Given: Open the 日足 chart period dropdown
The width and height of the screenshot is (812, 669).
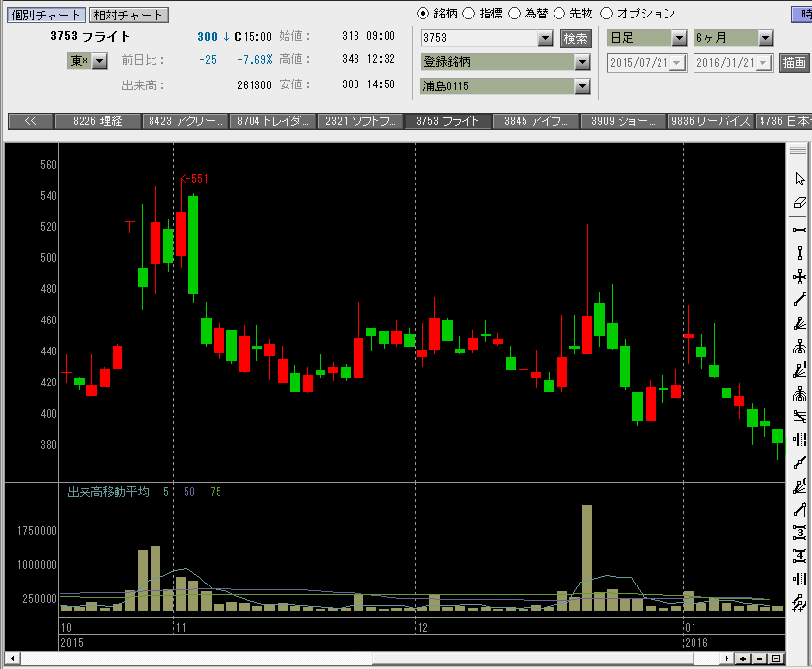Looking at the screenshot, I should pyautogui.click(x=679, y=38).
